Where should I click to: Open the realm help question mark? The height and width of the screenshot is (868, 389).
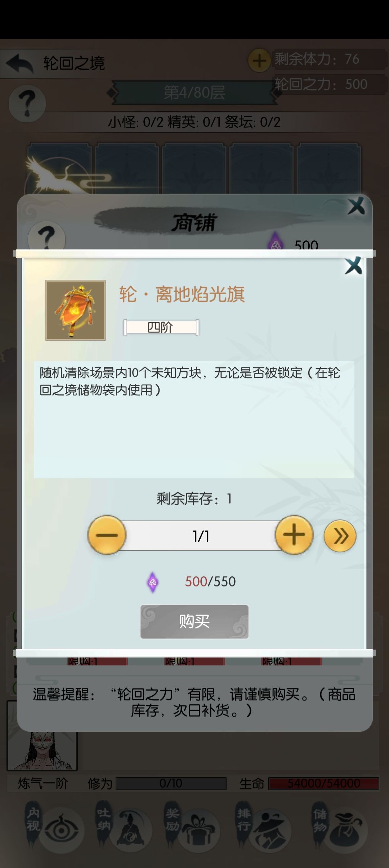(x=27, y=104)
